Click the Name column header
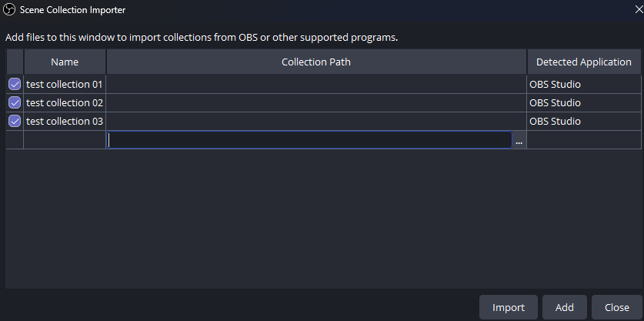This screenshot has height=321, width=644. 65,62
